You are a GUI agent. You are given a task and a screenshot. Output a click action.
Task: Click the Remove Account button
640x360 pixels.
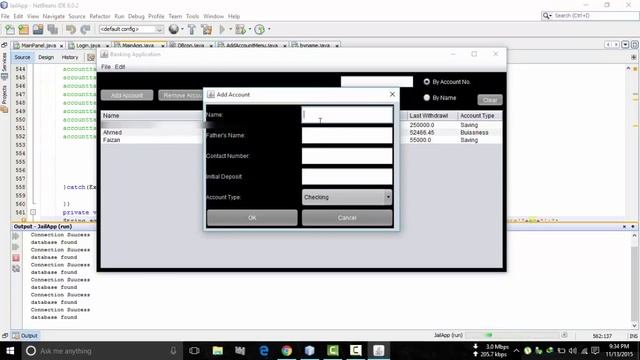click(x=181, y=95)
